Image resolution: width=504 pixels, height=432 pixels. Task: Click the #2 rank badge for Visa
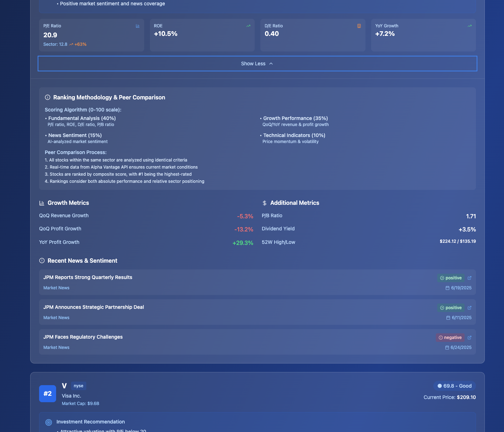tap(48, 394)
